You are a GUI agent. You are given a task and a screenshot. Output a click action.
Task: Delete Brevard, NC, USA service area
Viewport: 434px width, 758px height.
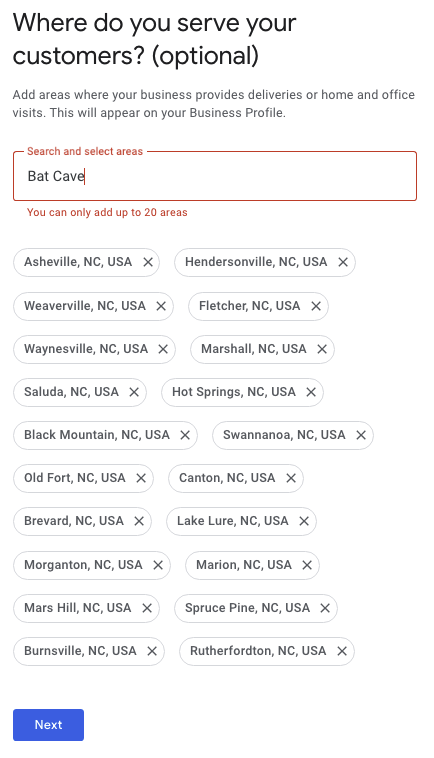pyautogui.click(x=139, y=521)
